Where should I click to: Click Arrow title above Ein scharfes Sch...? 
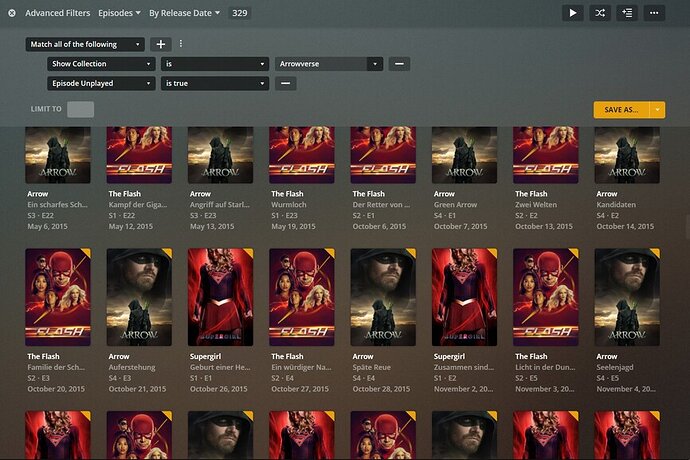point(38,194)
